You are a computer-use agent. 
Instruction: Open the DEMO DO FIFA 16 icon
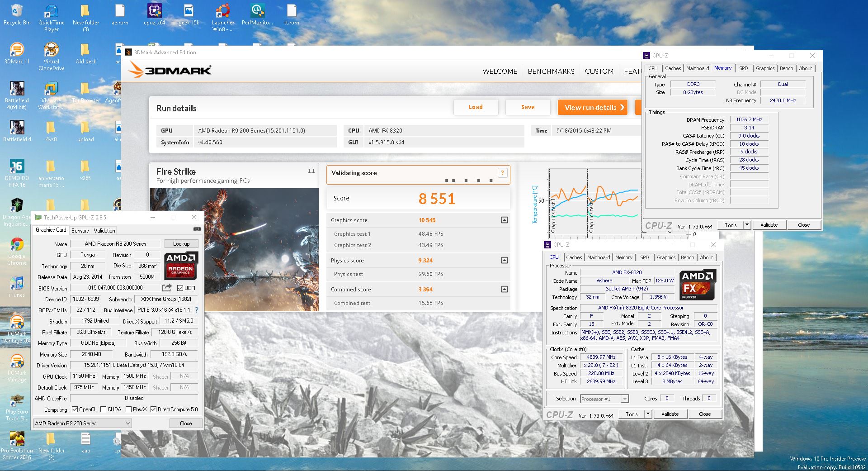coord(17,173)
